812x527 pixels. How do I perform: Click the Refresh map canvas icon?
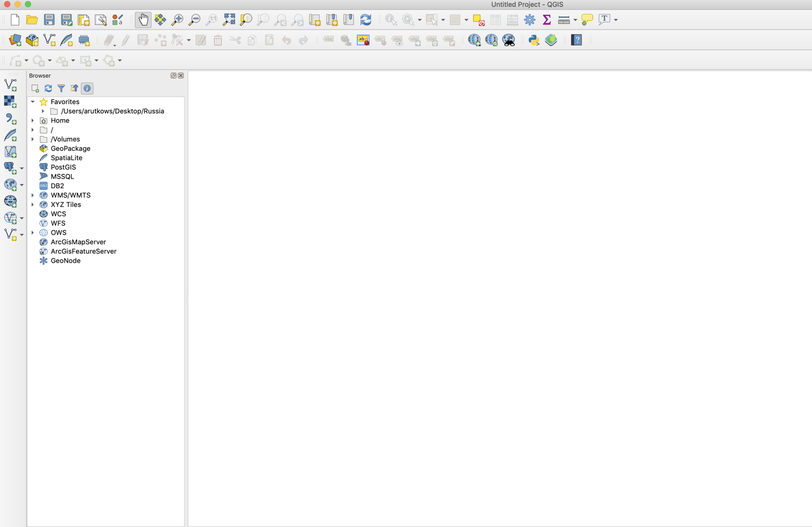[x=365, y=20]
